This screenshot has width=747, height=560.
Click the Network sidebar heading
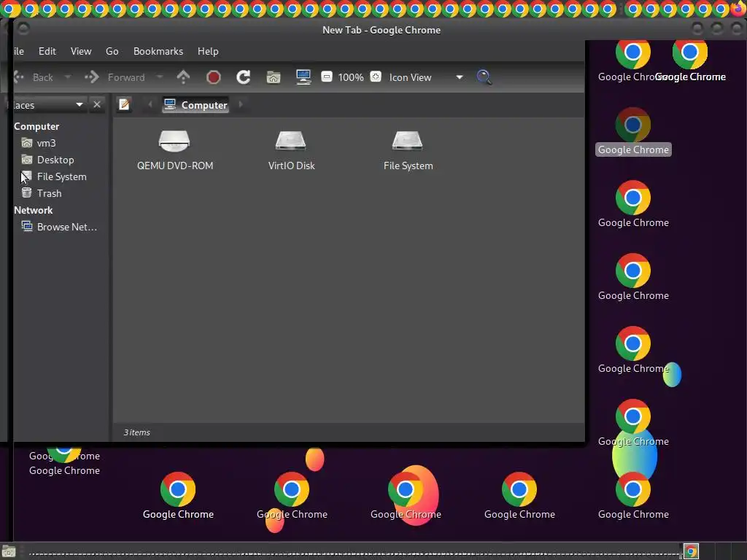(x=34, y=210)
